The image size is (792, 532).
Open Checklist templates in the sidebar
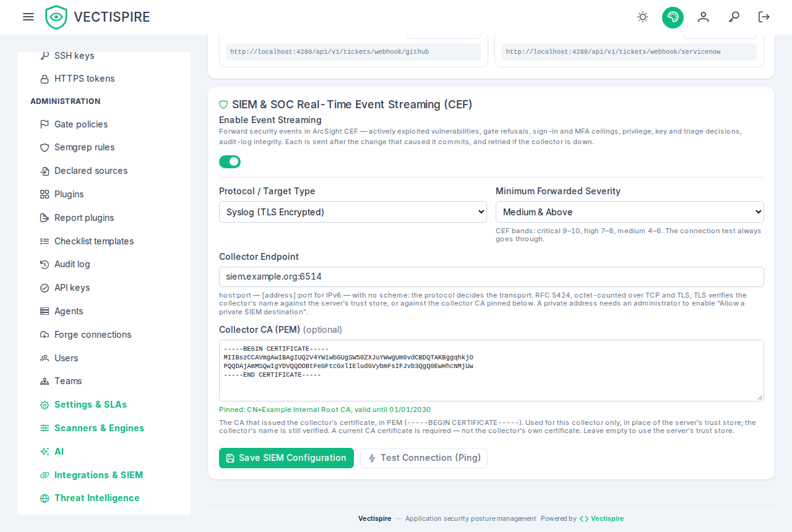pyautogui.click(x=94, y=241)
